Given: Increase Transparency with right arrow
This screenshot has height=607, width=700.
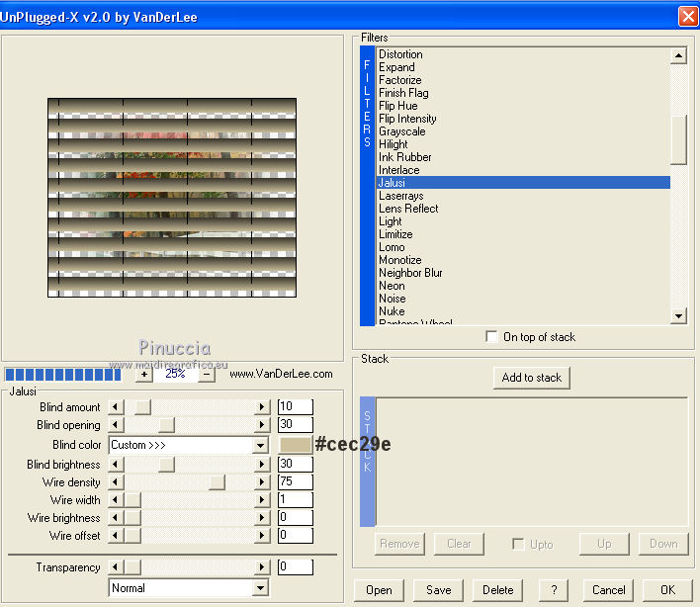Looking at the screenshot, I should coord(263,567).
